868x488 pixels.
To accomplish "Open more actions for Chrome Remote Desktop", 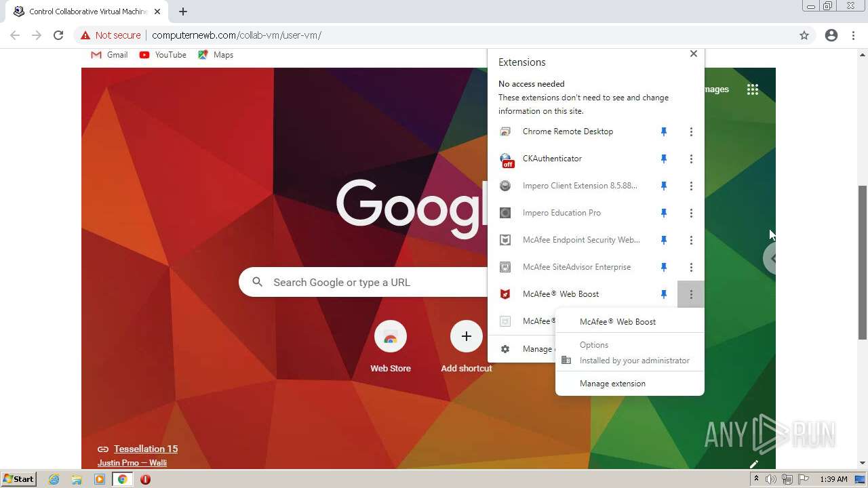I will point(691,131).
